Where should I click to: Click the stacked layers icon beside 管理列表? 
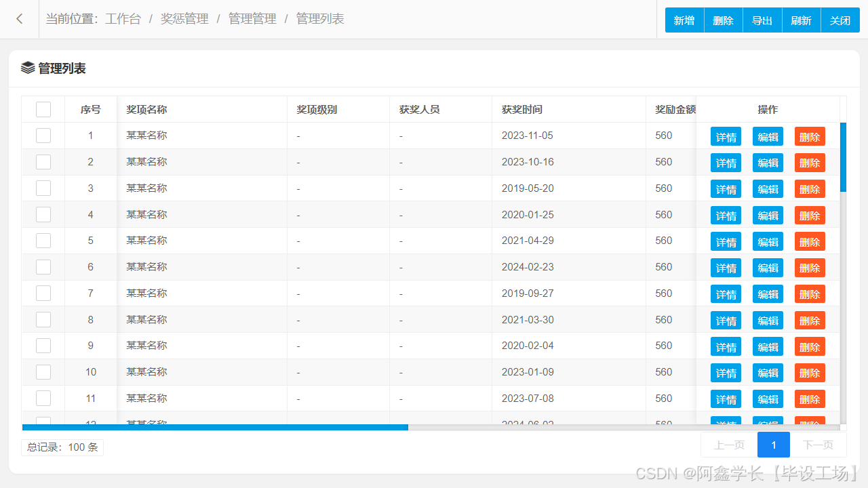click(x=28, y=68)
